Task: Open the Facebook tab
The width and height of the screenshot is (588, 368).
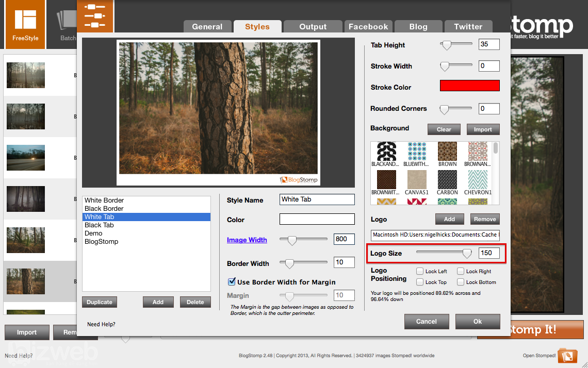Action: [x=368, y=27]
